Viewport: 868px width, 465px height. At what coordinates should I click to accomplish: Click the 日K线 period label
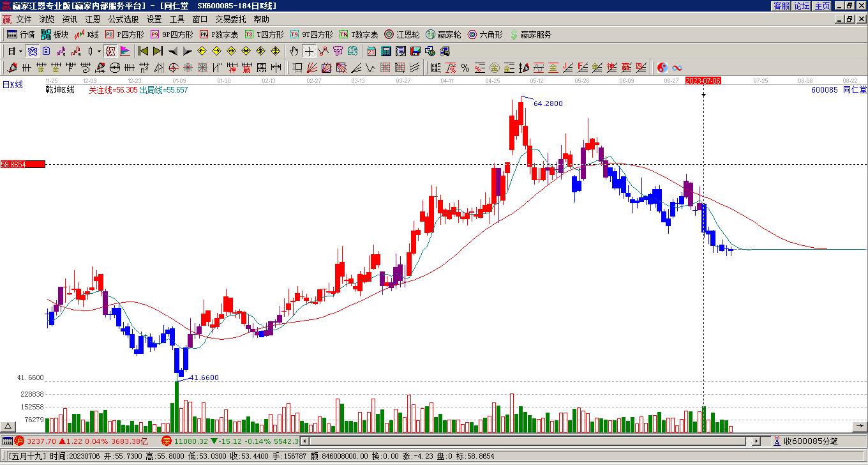(12, 84)
